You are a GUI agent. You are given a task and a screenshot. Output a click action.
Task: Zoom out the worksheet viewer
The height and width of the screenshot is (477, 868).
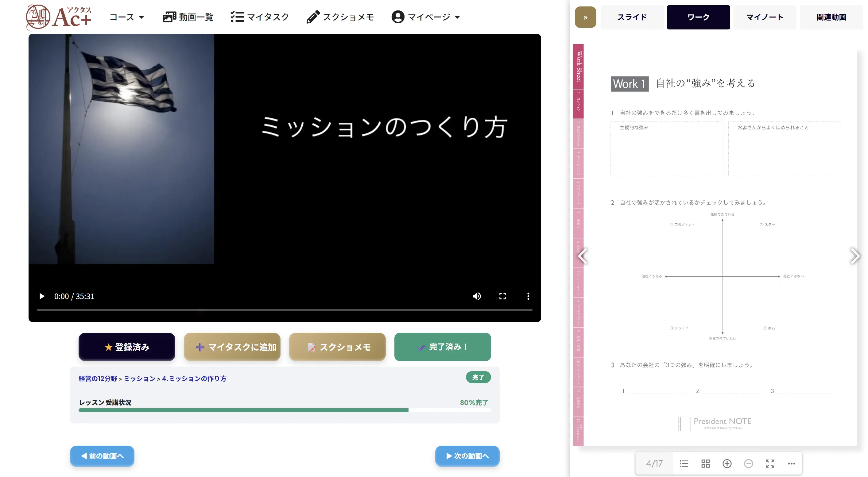click(748, 464)
